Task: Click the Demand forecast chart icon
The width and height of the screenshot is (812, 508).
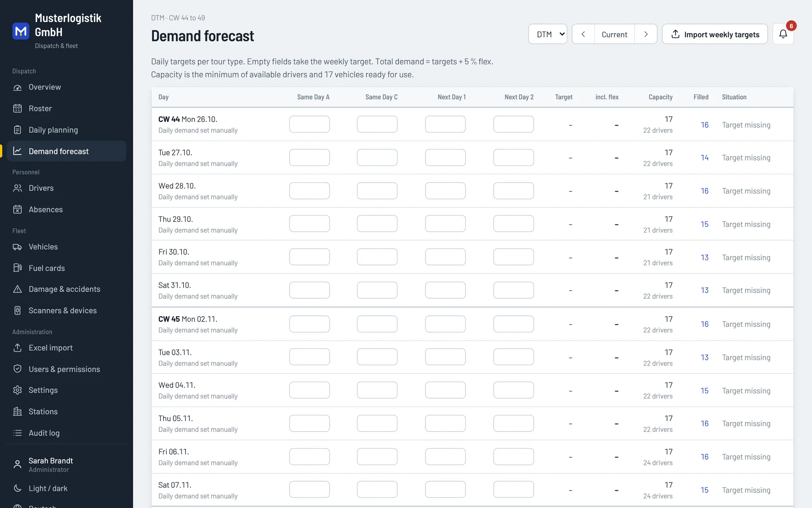Action: (17, 151)
